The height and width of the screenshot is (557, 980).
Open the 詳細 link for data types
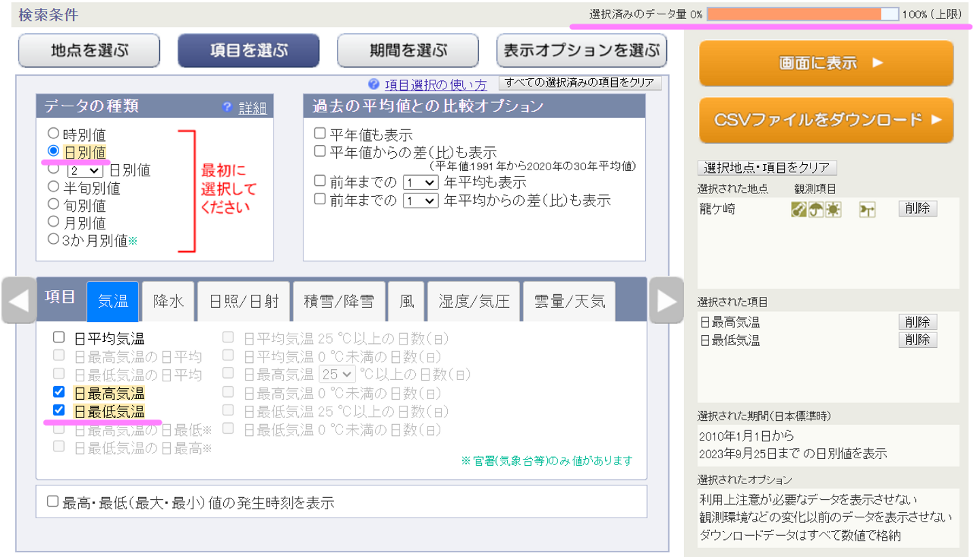pos(252,108)
